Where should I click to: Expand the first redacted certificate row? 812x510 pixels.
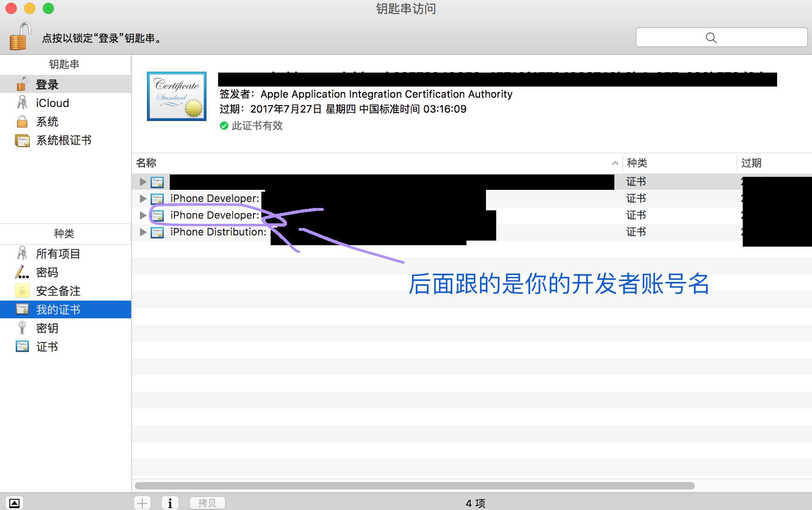point(143,181)
